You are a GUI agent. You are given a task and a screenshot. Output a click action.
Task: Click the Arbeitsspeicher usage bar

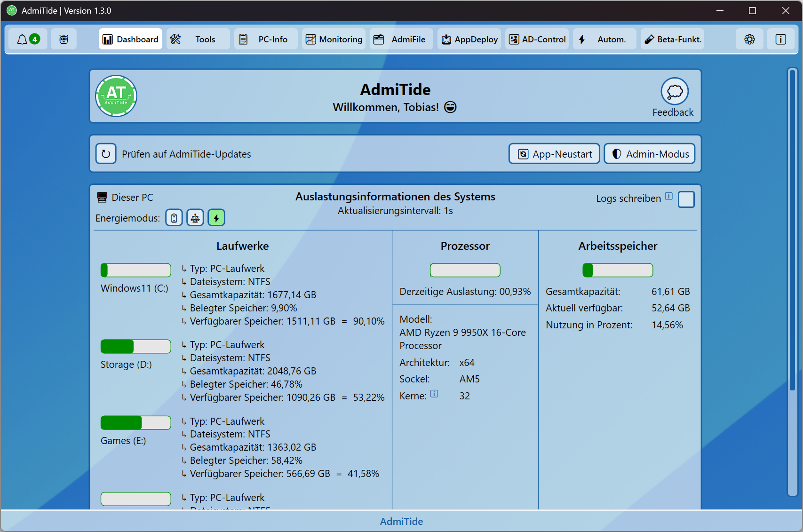click(x=618, y=270)
